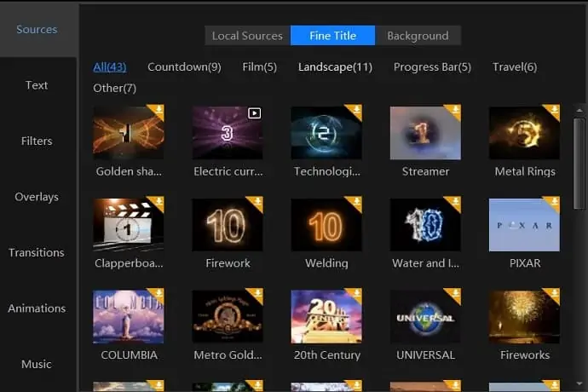Filter by Travel(6) category
The width and height of the screenshot is (588, 392).
515,66
